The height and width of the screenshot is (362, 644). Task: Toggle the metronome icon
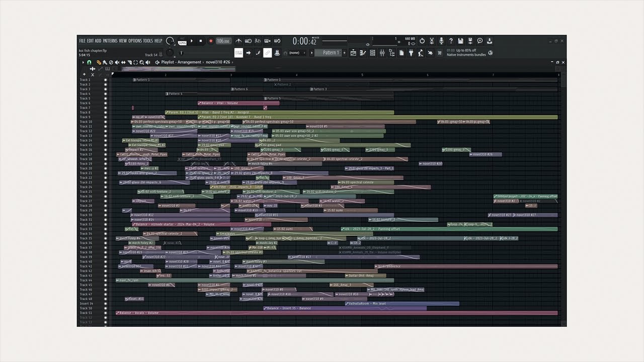[238, 41]
